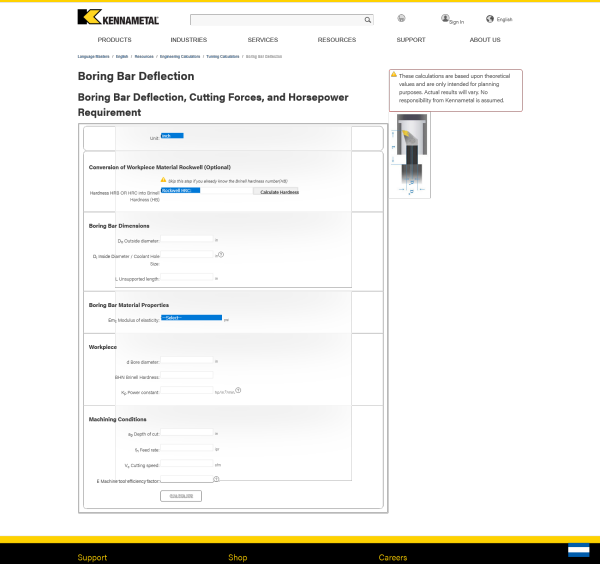Click Resources breadcrumb link
This screenshot has height=564, width=600.
click(144, 57)
